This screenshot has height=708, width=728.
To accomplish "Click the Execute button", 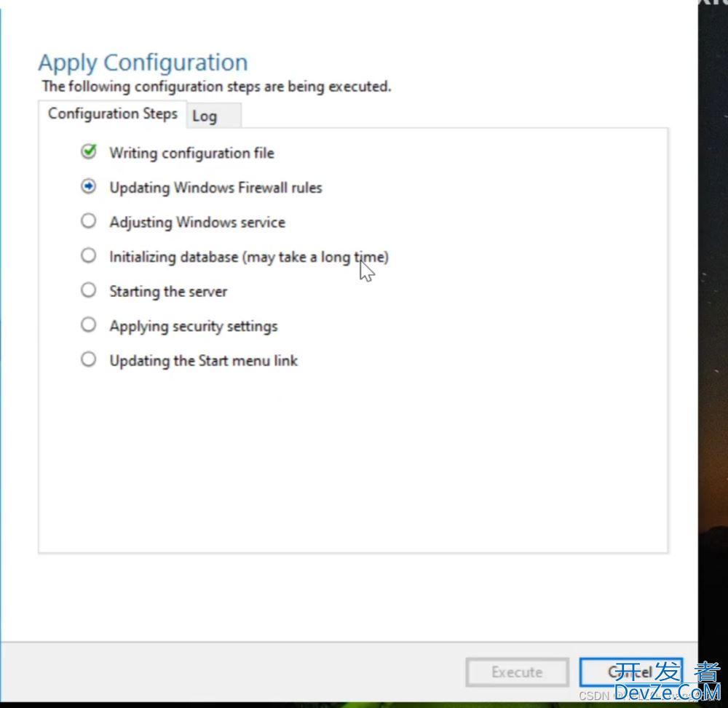I will tap(517, 672).
